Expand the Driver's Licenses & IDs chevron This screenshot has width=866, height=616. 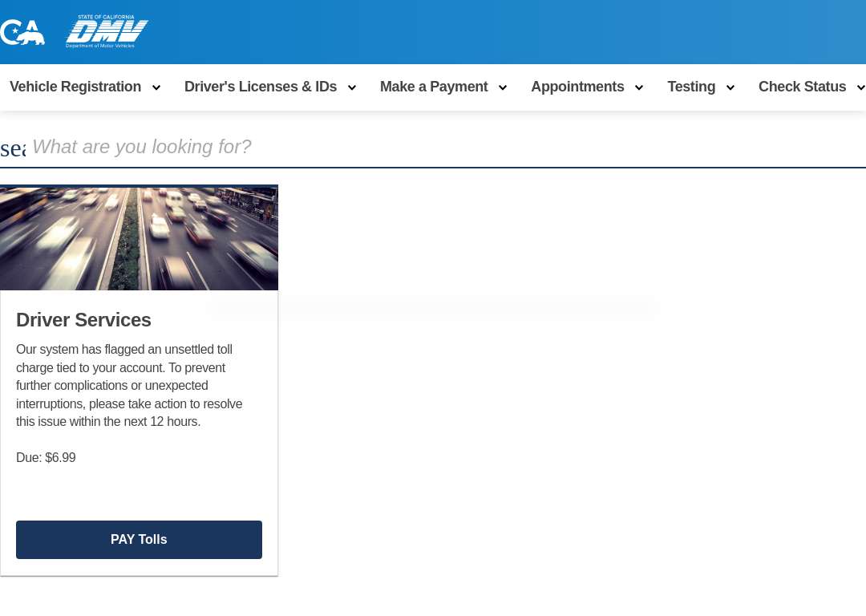coord(352,88)
